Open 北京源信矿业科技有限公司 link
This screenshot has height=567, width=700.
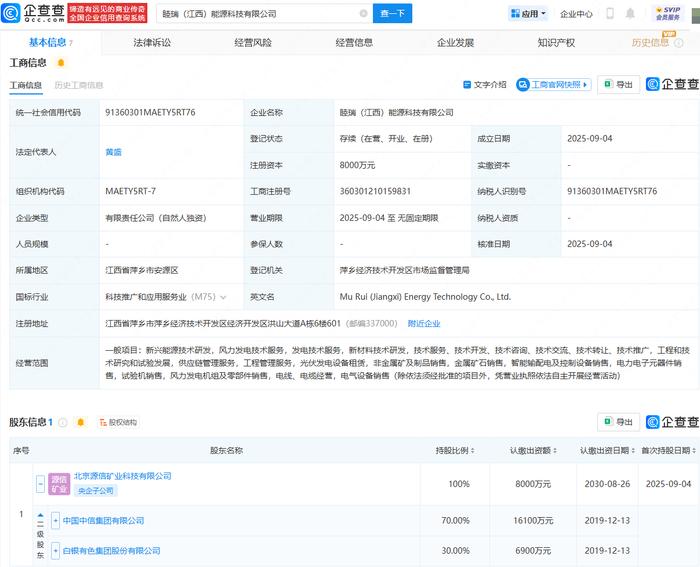(x=123, y=476)
